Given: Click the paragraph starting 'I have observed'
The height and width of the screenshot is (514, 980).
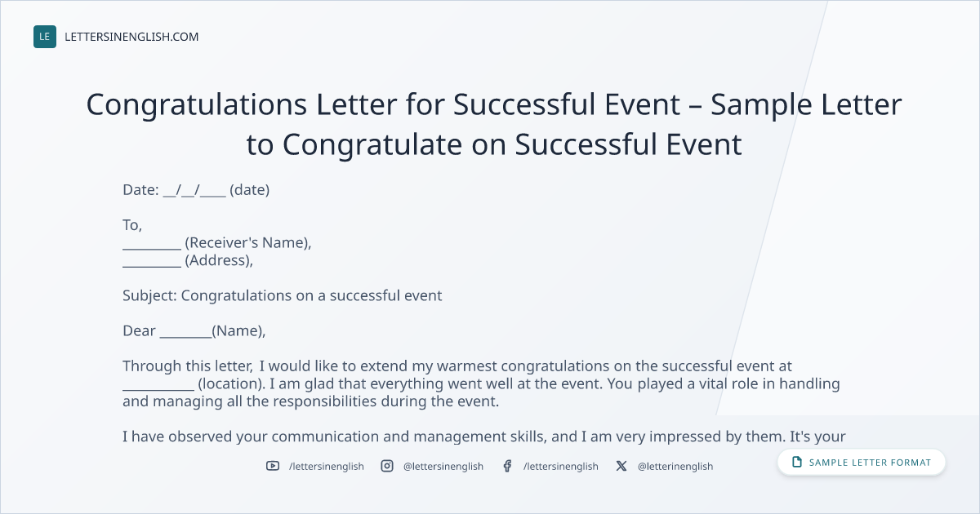Looking at the screenshot, I should click(x=484, y=436).
